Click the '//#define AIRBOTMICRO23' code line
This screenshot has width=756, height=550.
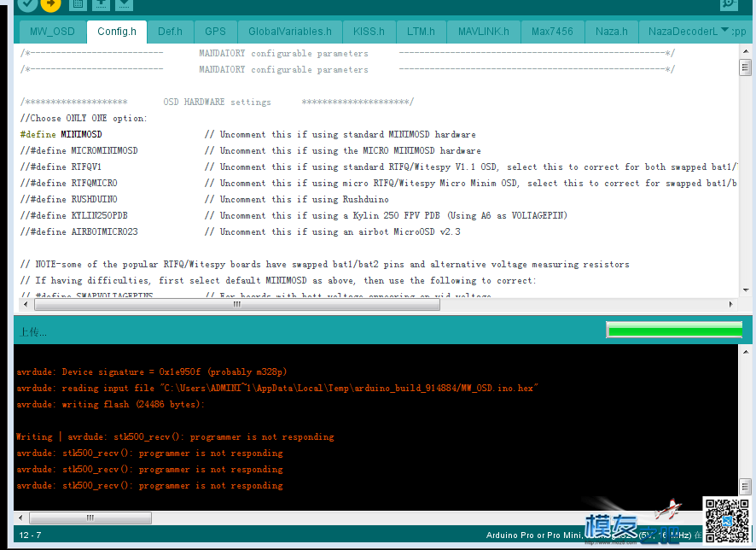click(240, 231)
